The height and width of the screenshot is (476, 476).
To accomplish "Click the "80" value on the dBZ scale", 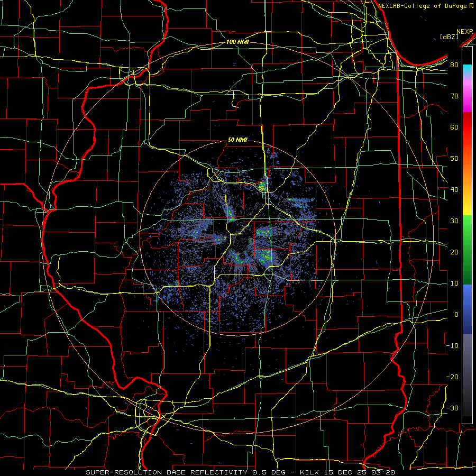I will coord(454,65).
